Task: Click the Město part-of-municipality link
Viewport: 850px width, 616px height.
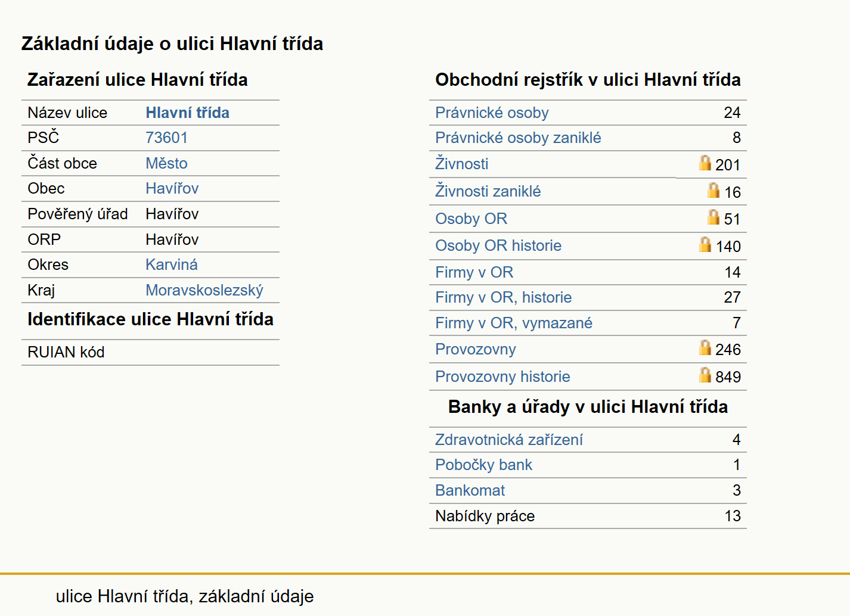Action: [166, 163]
